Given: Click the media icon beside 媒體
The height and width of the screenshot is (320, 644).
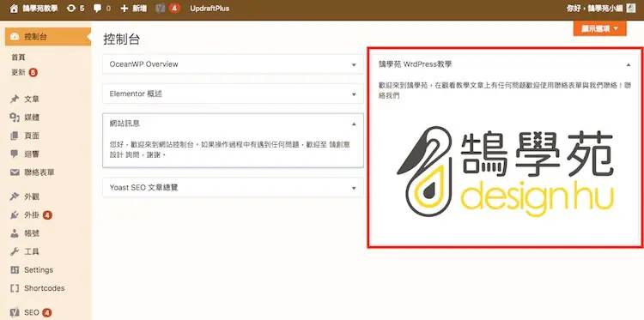Looking at the screenshot, I should tap(15, 118).
